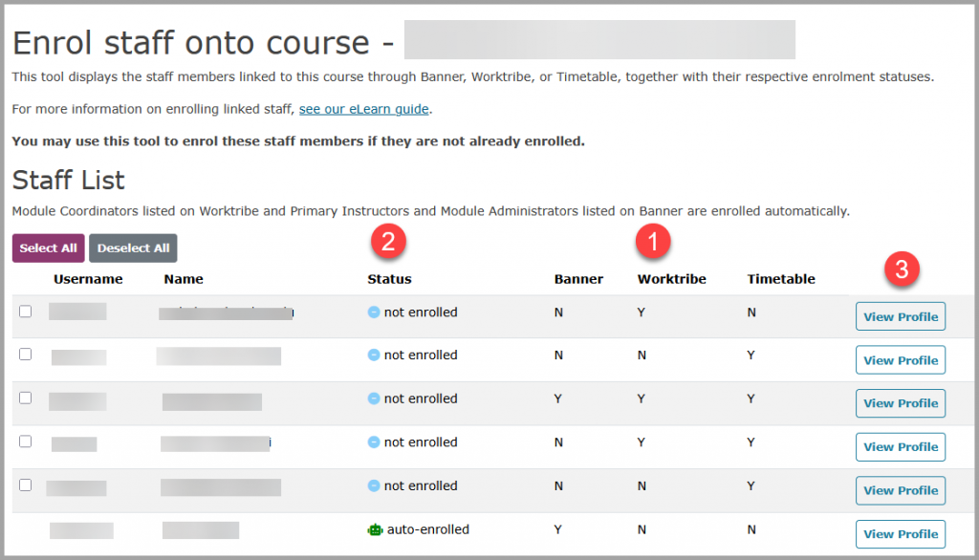Click the not enrolled status icon in the fifth row

374,485
